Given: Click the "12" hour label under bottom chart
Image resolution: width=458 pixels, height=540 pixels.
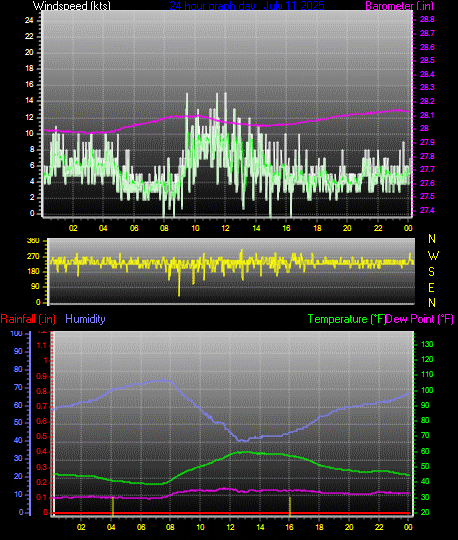Looking at the screenshot, I should pyautogui.click(x=230, y=527).
